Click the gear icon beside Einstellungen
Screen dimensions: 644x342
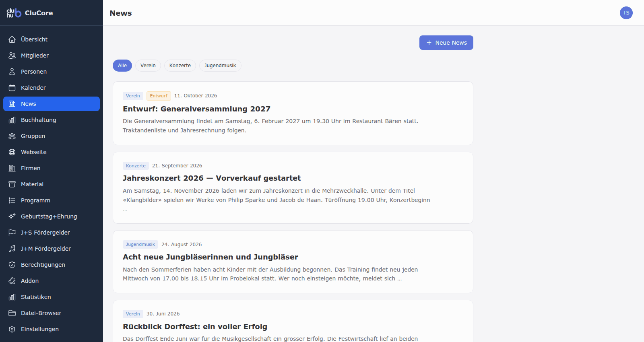[12, 329]
